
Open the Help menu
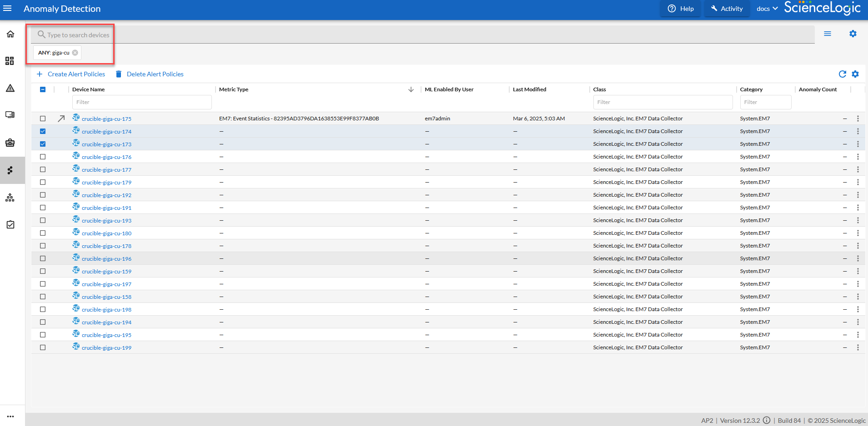coord(681,9)
